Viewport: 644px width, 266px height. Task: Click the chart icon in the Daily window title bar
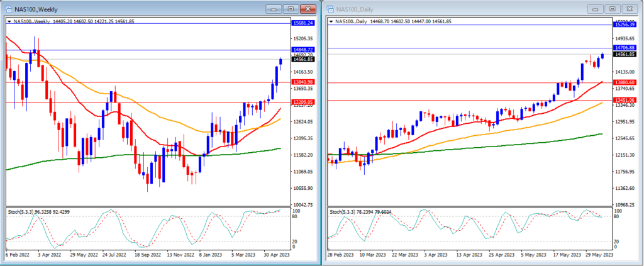[x=330, y=9]
